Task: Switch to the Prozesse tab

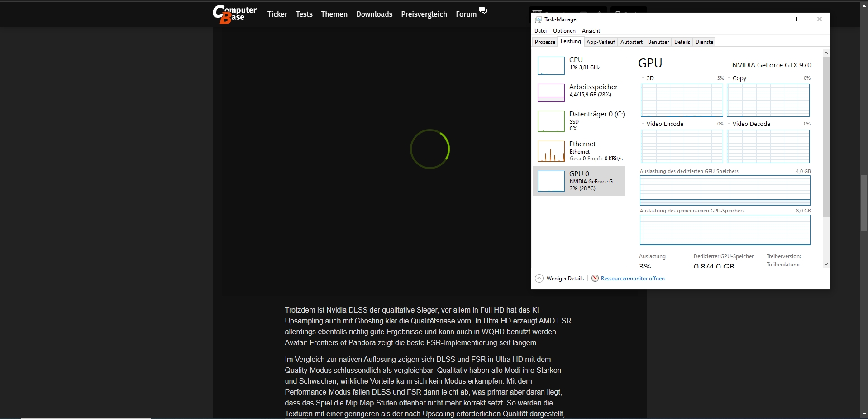Action: [x=545, y=42]
